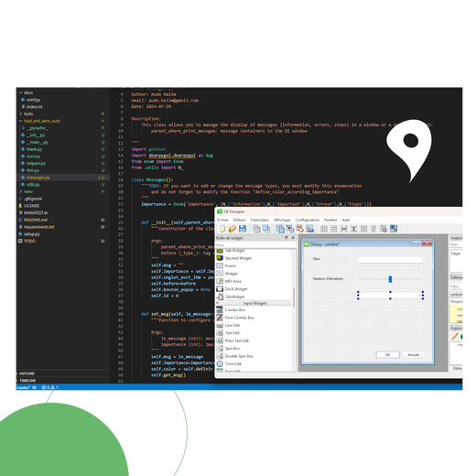This screenshot has width=476, height=476.
Task: Pick MDI Area icon in widget box
Action: coord(220,281)
